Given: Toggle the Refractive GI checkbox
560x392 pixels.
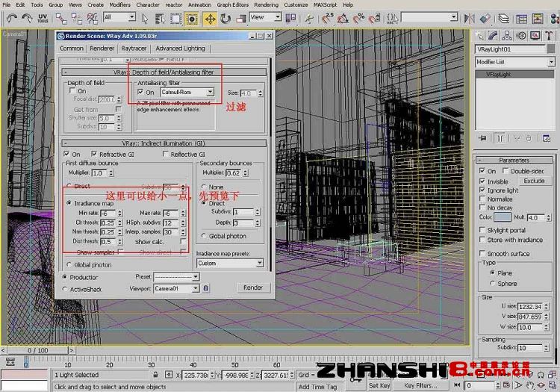Looking at the screenshot, I should pyautogui.click(x=94, y=154).
